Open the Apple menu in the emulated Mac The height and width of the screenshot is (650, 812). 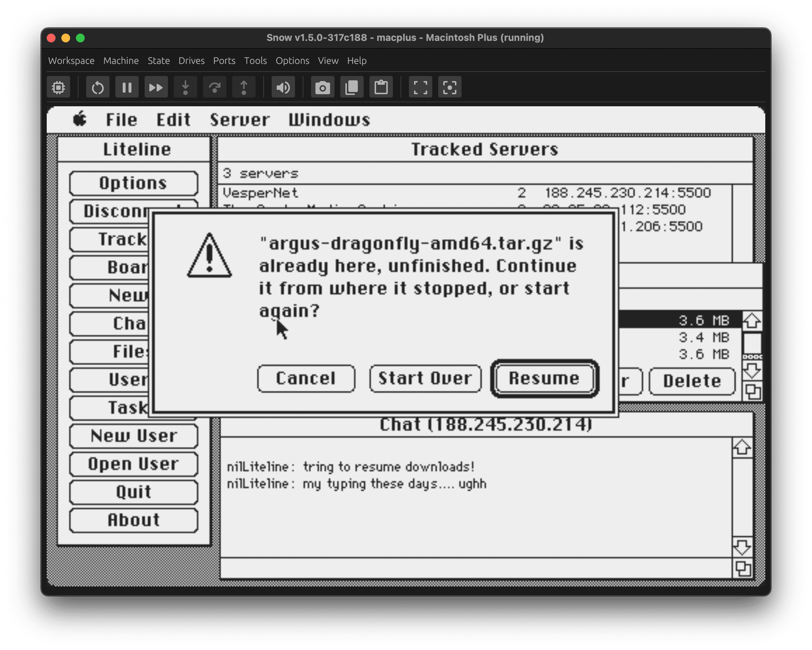coord(80,119)
